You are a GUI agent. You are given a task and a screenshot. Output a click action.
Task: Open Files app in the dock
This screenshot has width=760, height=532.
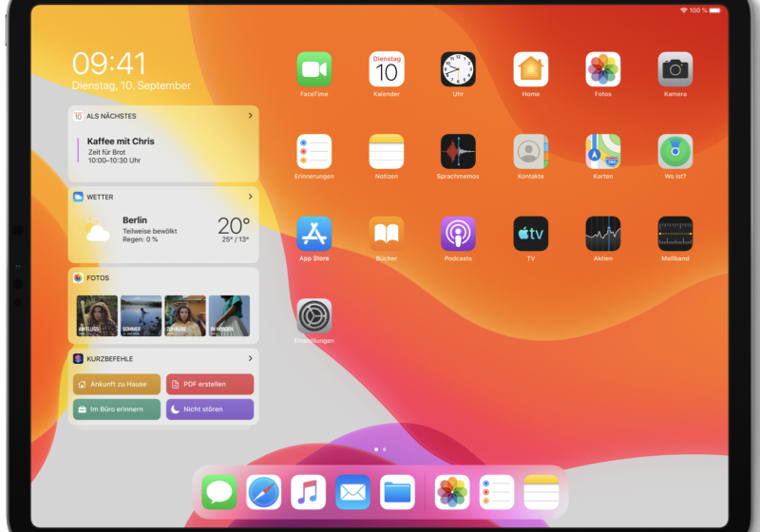pyautogui.click(x=398, y=492)
